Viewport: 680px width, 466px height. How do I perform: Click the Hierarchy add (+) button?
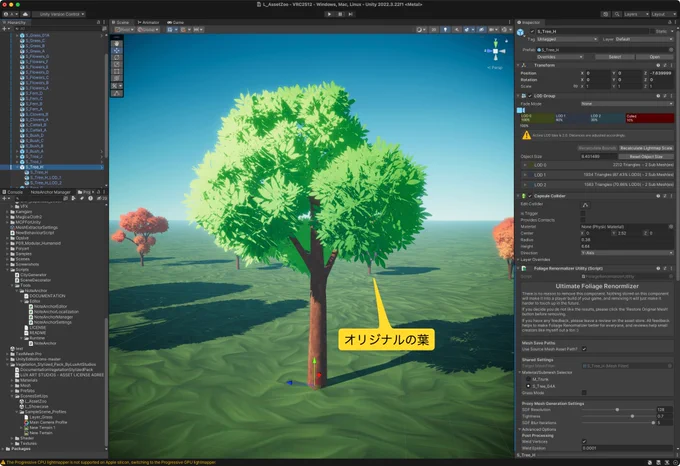pos(4,29)
